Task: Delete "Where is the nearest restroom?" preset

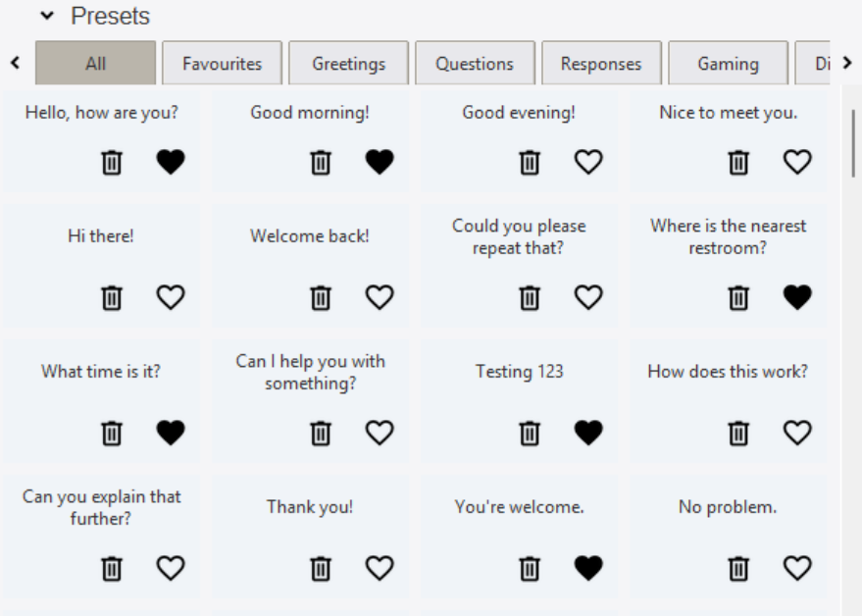Action: [x=738, y=298]
